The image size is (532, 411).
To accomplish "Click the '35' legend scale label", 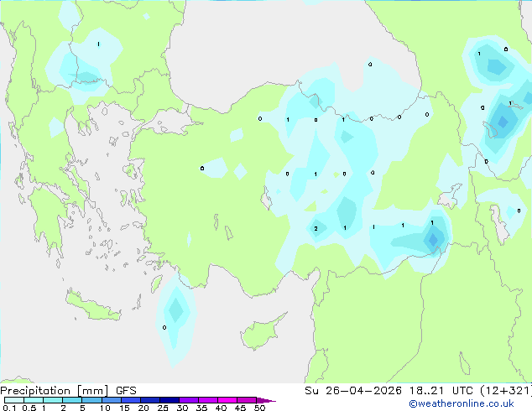I will coord(202,408).
